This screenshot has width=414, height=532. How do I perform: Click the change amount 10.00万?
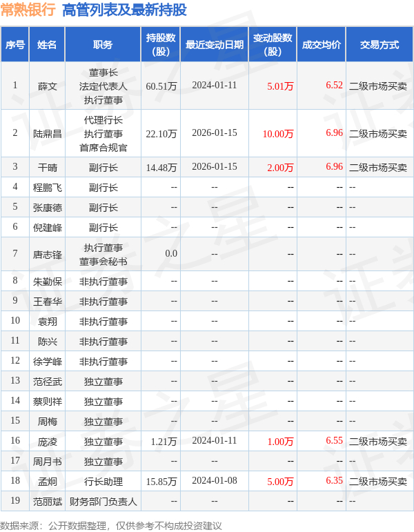(278, 134)
